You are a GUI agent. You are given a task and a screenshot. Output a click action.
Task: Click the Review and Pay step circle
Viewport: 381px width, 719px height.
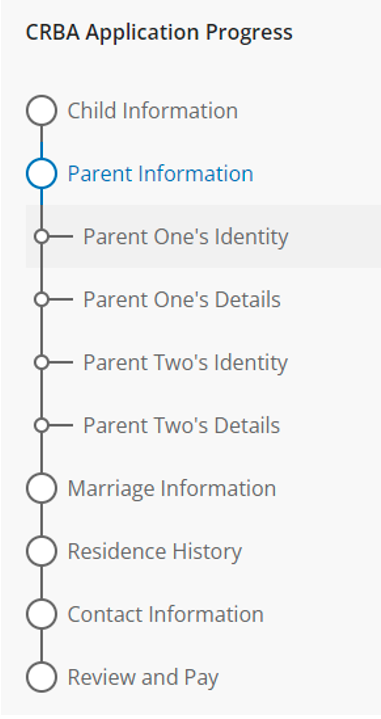click(41, 676)
